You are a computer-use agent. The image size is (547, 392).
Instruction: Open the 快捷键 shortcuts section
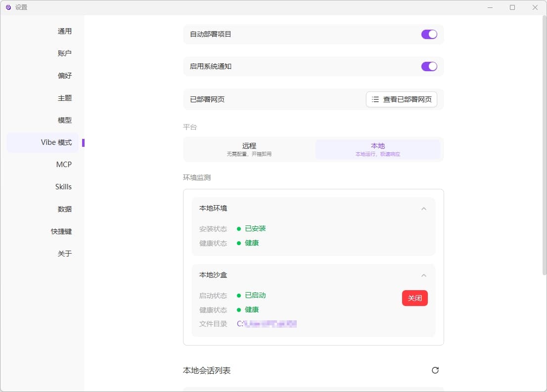pos(61,231)
